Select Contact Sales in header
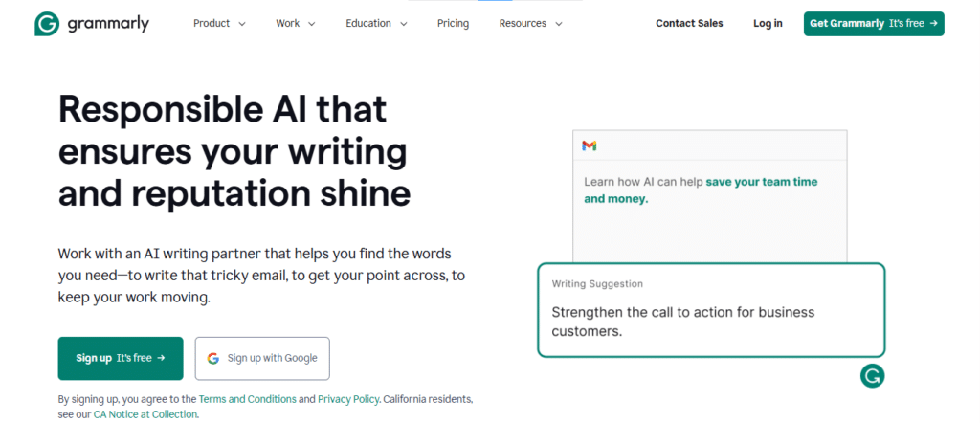The height and width of the screenshot is (423, 980). tap(689, 24)
